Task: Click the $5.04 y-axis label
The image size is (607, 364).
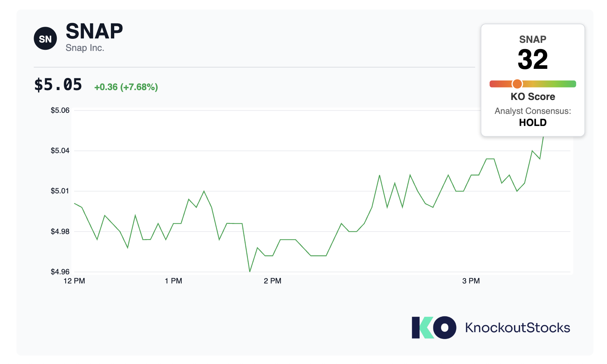Action: (60, 151)
